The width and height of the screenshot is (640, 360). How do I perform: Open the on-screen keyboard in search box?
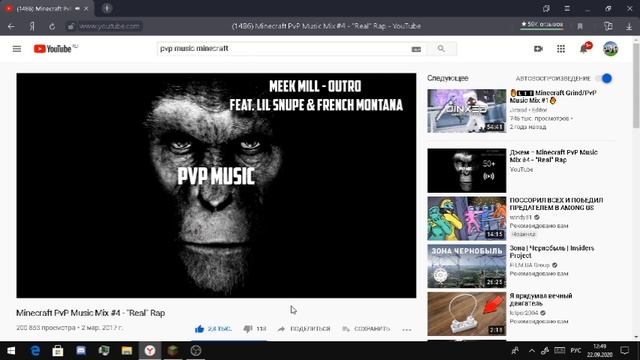point(416,49)
